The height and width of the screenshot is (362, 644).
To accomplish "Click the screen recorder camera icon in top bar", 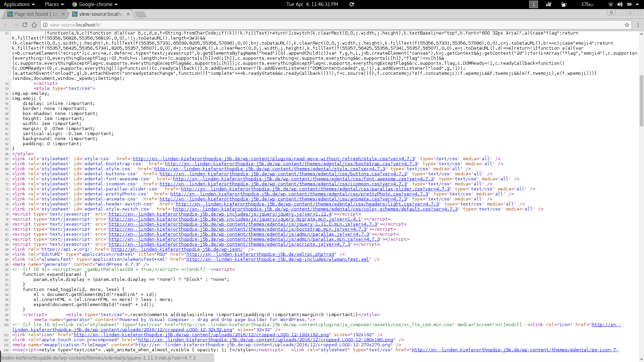I will tap(549, 4).
